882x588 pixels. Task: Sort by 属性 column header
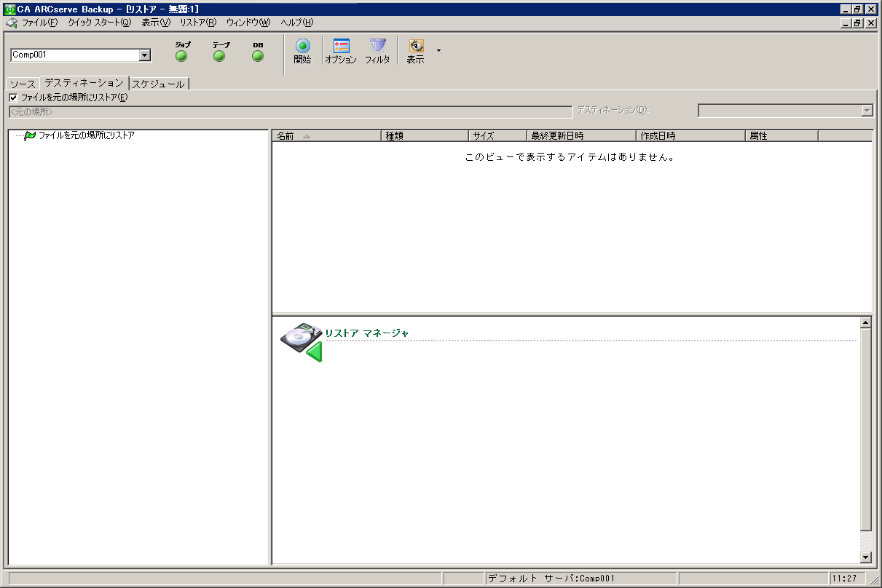pyautogui.click(x=781, y=136)
